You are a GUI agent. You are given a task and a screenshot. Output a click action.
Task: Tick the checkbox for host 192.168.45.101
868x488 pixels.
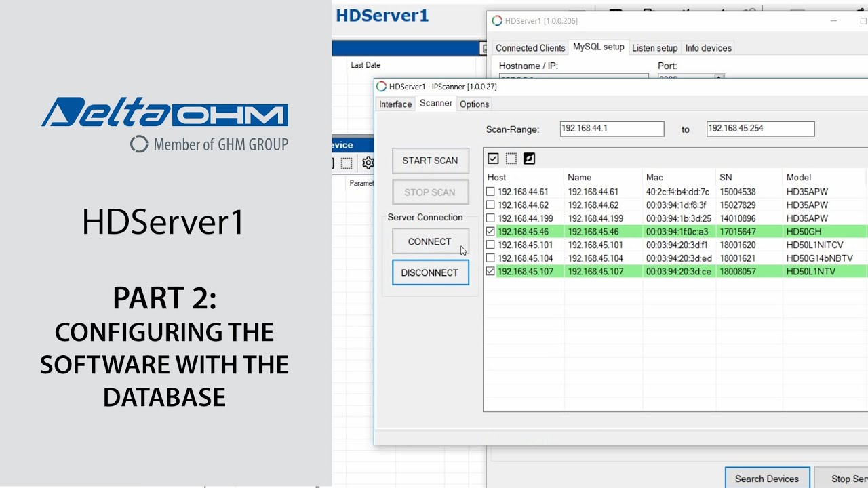click(x=490, y=245)
